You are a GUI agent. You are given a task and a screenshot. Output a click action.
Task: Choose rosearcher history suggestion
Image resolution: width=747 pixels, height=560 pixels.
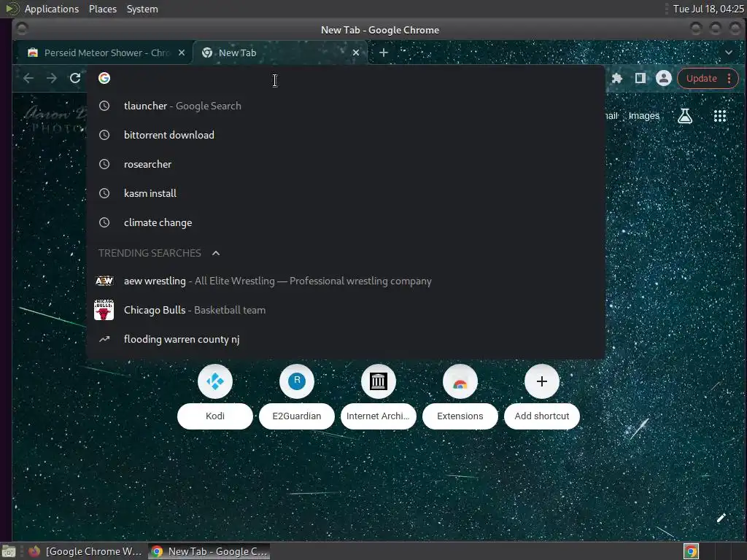tap(346, 164)
